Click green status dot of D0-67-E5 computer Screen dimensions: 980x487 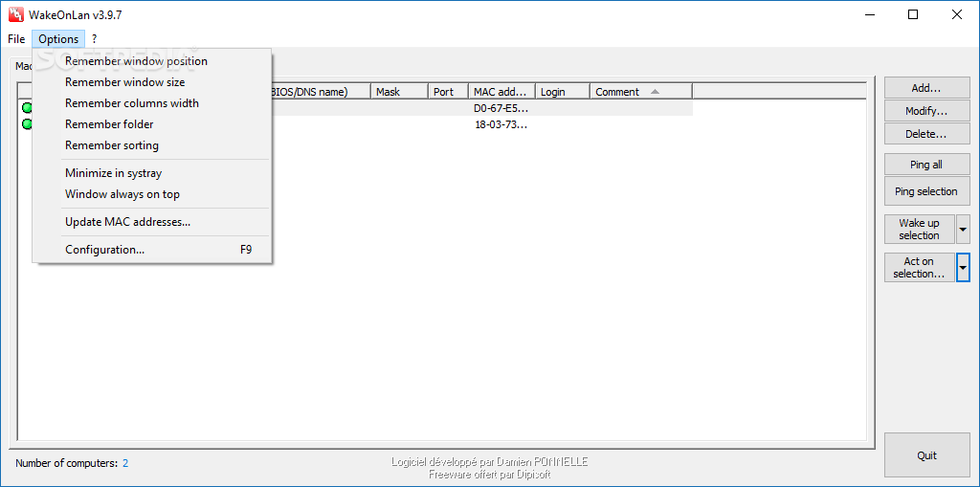pos(27,107)
